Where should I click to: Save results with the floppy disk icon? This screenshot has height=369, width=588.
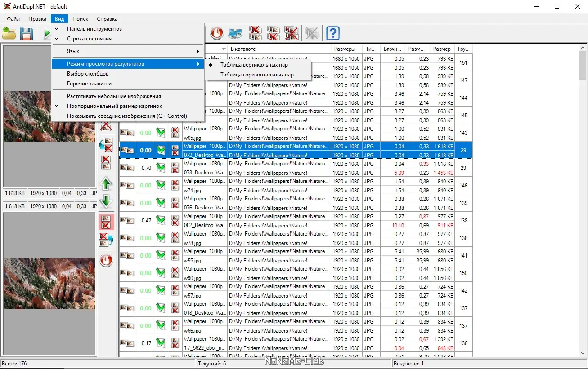26,33
